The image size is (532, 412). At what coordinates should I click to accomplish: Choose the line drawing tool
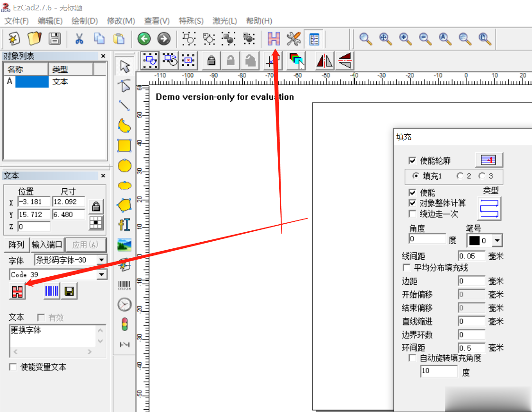(124, 106)
